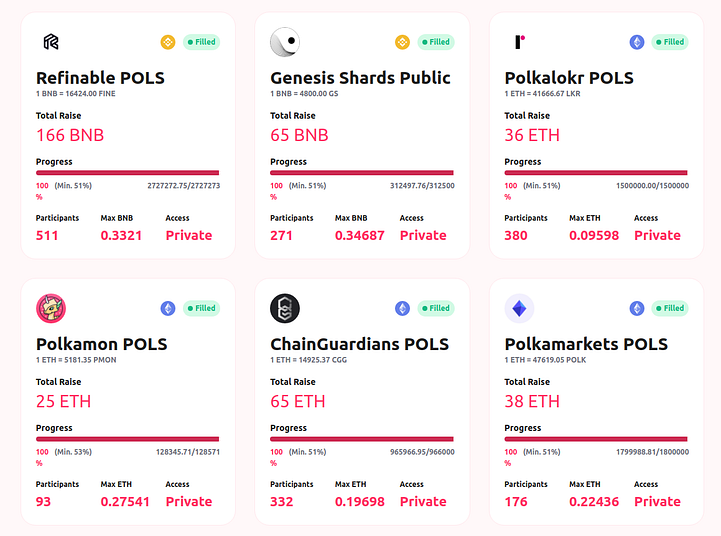Click the ChainGuardians logo icon
Screen dimensions: 721x536
click(285, 308)
